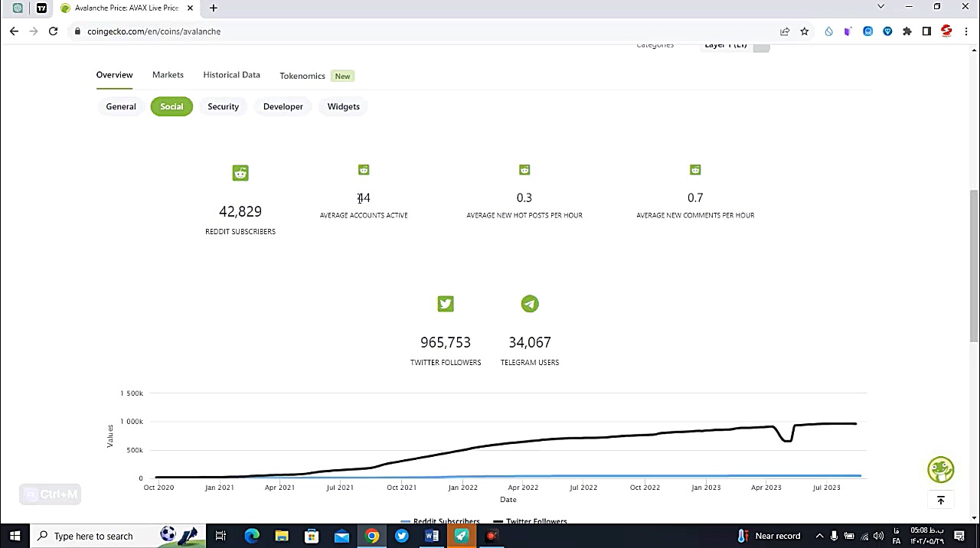Click the back-to-top arrow button

(941, 501)
